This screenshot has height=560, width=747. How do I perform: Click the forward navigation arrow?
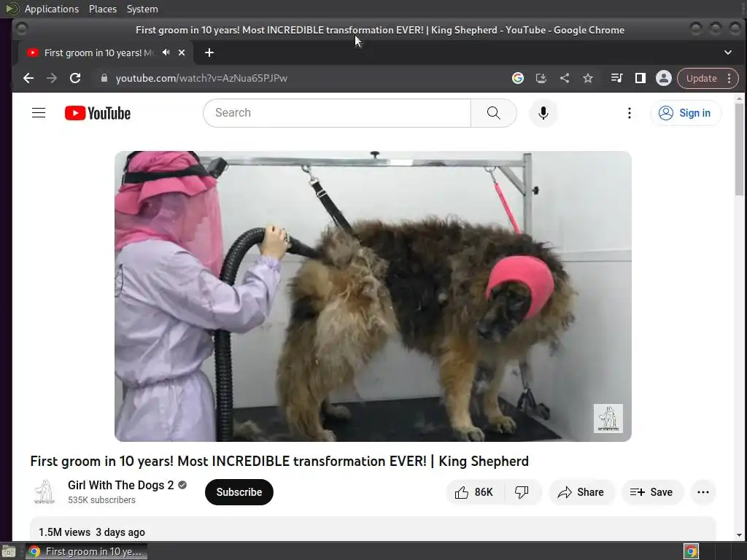[52, 78]
